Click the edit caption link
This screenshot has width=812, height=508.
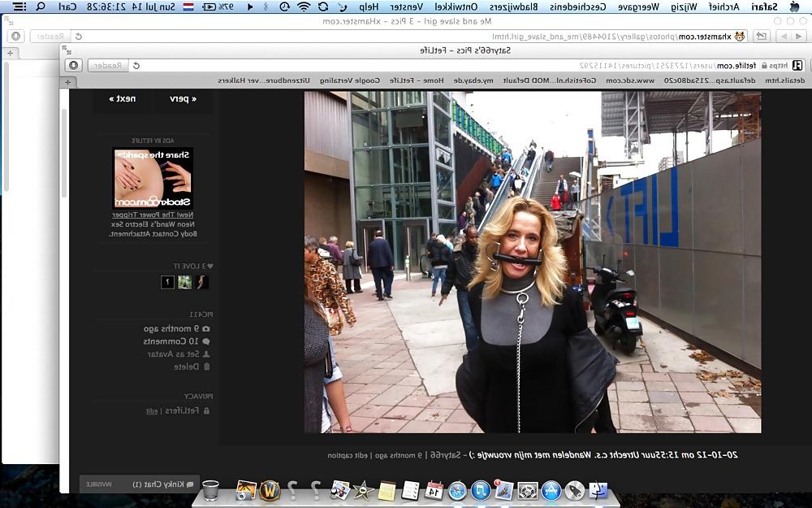(348, 455)
